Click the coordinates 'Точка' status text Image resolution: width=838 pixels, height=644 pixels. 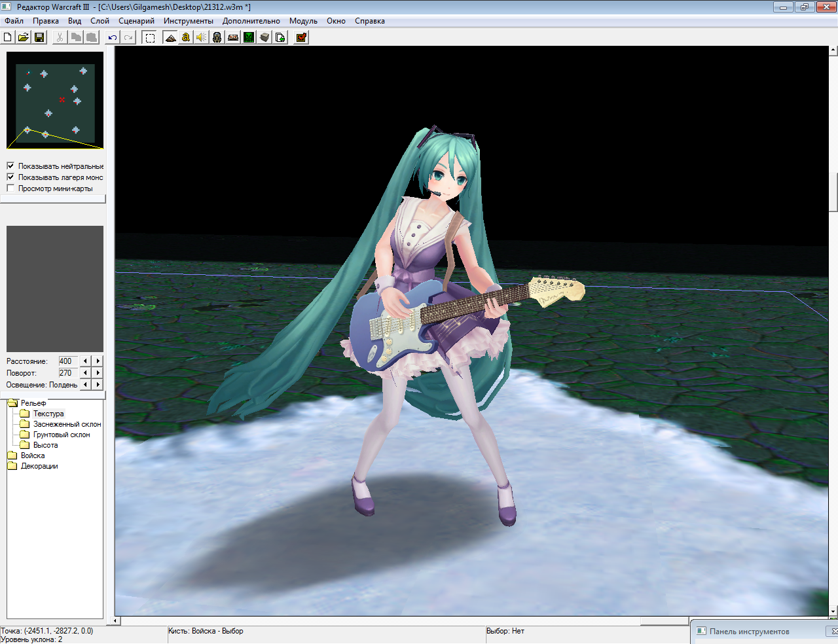[x=47, y=631]
